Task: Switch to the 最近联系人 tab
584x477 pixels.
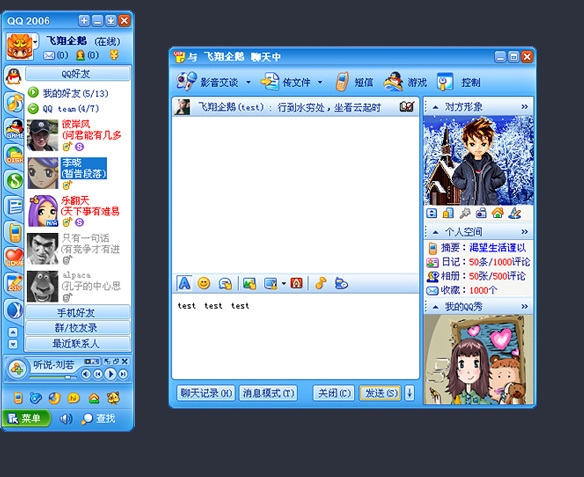Action: coord(77,343)
